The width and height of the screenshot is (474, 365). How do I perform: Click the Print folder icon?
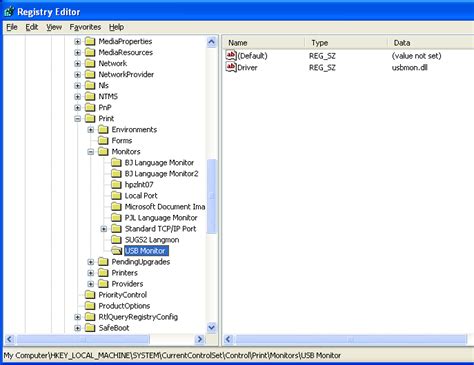click(x=90, y=118)
